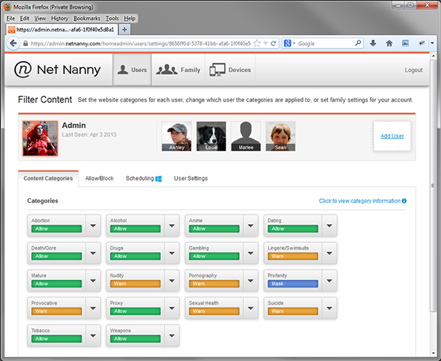Click the Add User link
441x361 pixels.
pos(392,136)
